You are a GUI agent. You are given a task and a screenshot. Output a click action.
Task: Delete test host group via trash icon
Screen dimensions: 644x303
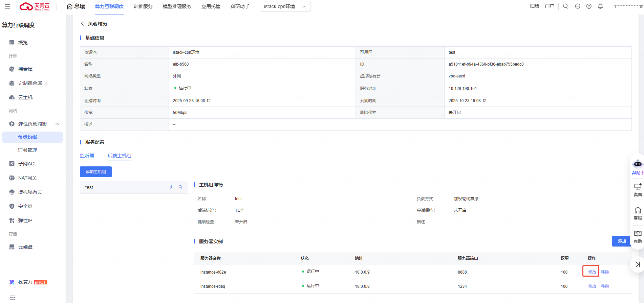coord(180,187)
